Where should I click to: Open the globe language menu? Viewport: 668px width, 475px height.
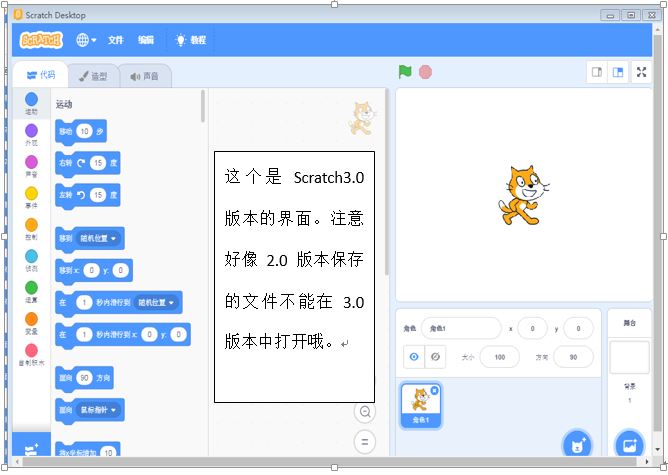pyautogui.click(x=86, y=40)
